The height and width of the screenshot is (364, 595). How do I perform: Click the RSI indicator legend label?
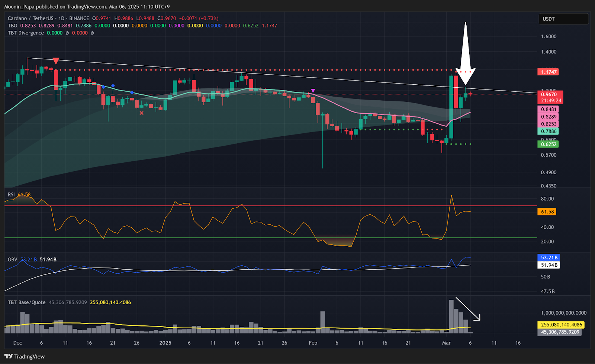pyautogui.click(x=11, y=195)
